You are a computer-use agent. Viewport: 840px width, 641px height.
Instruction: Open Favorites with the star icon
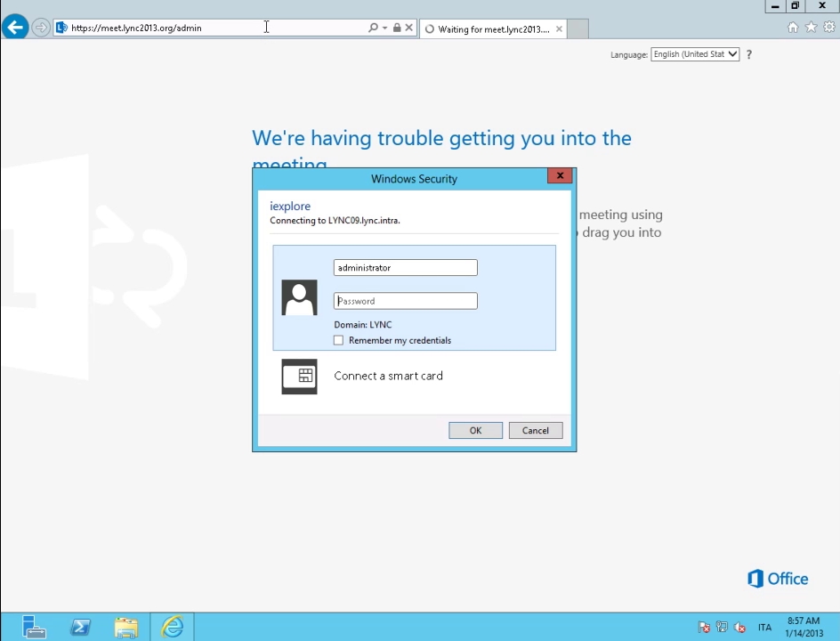811,27
